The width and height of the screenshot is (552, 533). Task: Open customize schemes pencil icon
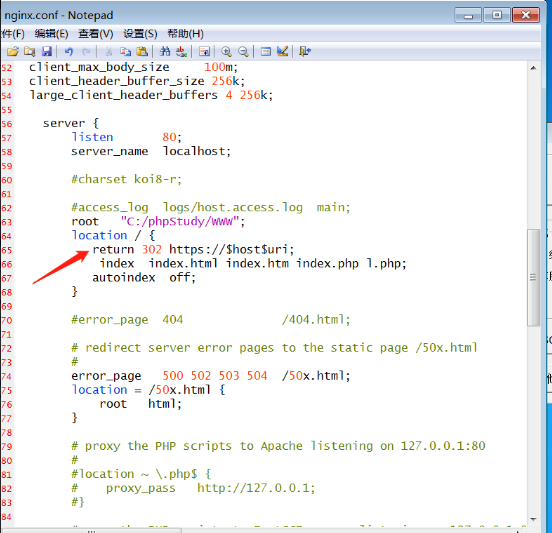coord(283,51)
